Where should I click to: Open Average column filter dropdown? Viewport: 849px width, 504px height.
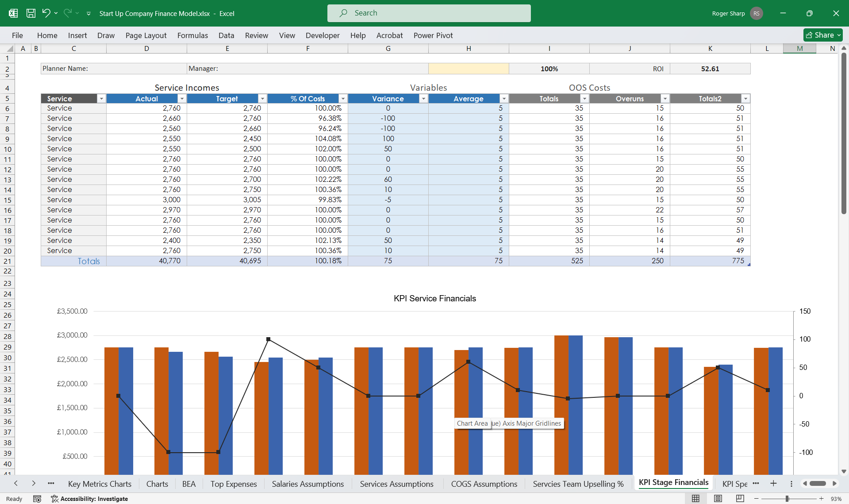(504, 99)
